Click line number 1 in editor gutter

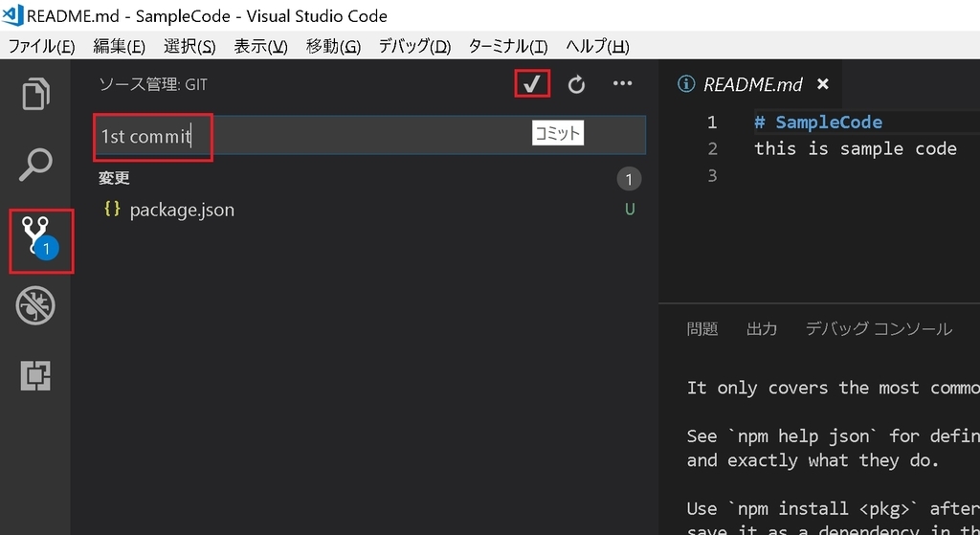712,123
